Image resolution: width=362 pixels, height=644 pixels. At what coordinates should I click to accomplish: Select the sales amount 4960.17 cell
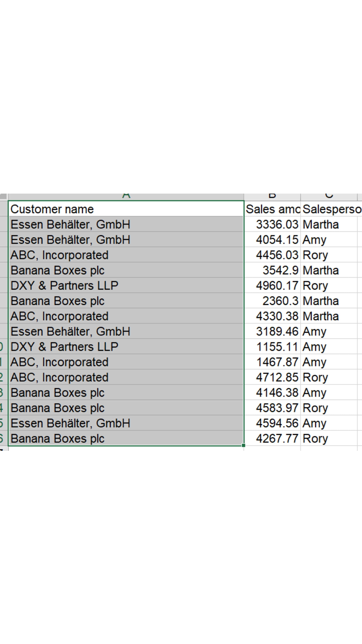coord(272,286)
